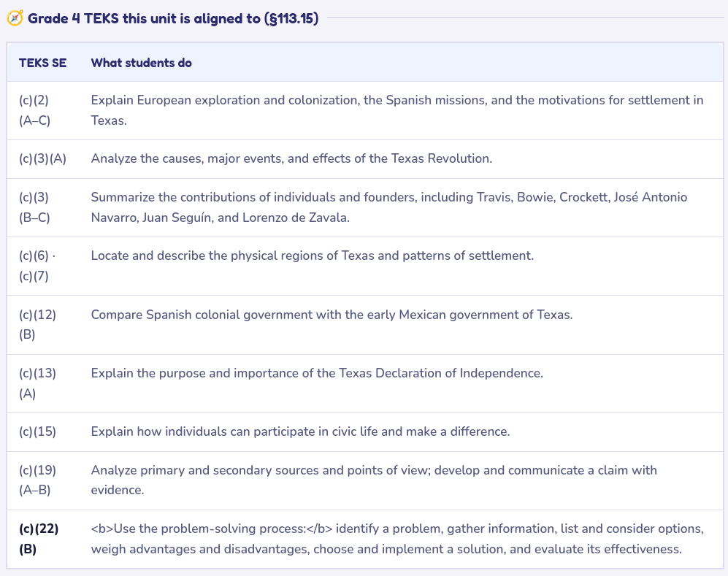Image resolution: width=728 pixels, height=576 pixels.
Task: Click the Texas Declaration of Independence description
Action: [317, 373]
